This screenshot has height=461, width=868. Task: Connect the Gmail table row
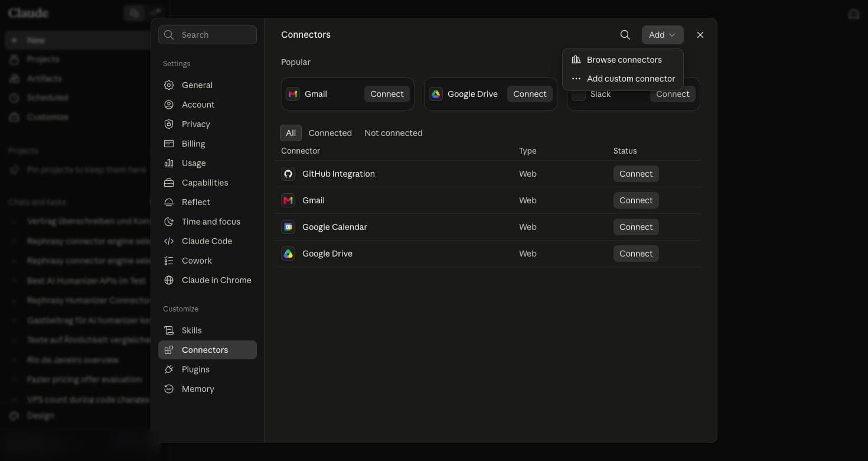click(x=636, y=200)
